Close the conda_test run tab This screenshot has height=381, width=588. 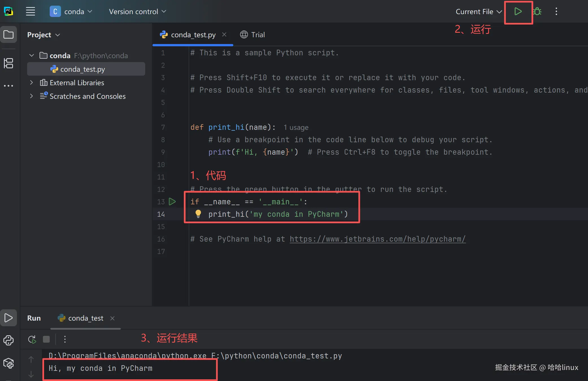click(112, 318)
